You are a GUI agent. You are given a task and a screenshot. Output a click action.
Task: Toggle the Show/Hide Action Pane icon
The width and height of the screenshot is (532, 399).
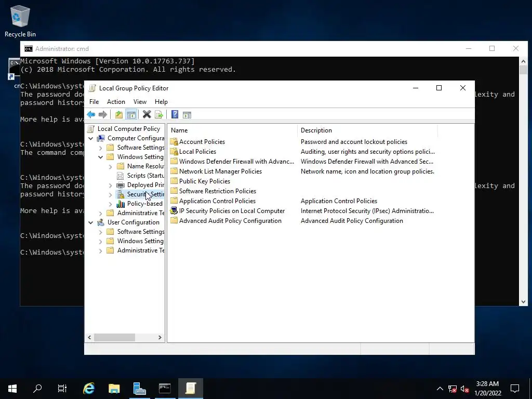pyautogui.click(x=187, y=115)
